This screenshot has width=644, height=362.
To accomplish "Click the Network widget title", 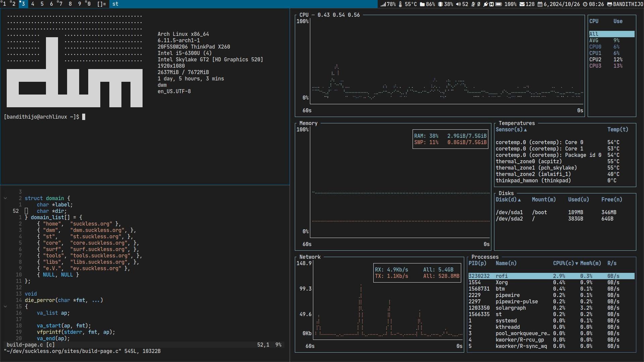I will pyautogui.click(x=310, y=257).
